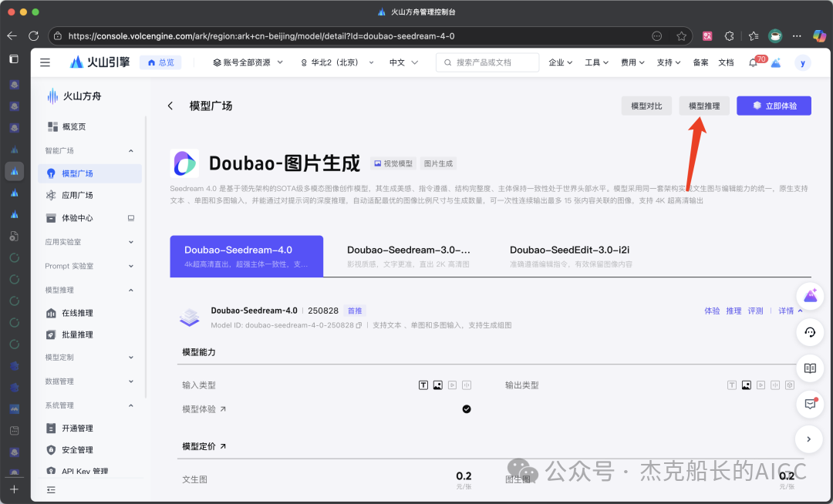
Task: Open the browser three-dot menu
Action: point(796,36)
